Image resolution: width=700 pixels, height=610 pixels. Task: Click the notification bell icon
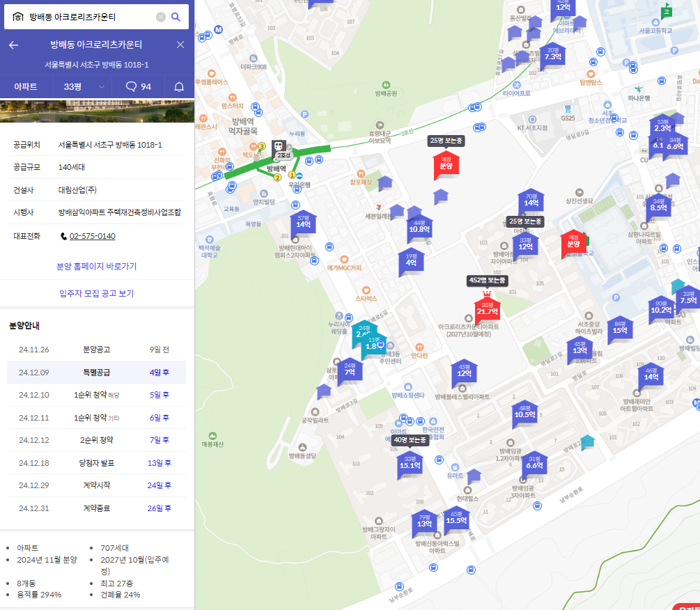coord(179,86)
